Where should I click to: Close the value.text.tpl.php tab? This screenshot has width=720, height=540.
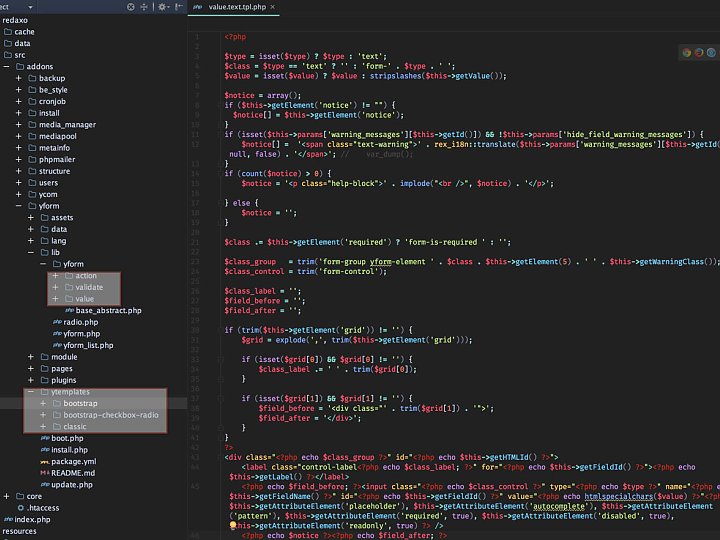[274, 7]
